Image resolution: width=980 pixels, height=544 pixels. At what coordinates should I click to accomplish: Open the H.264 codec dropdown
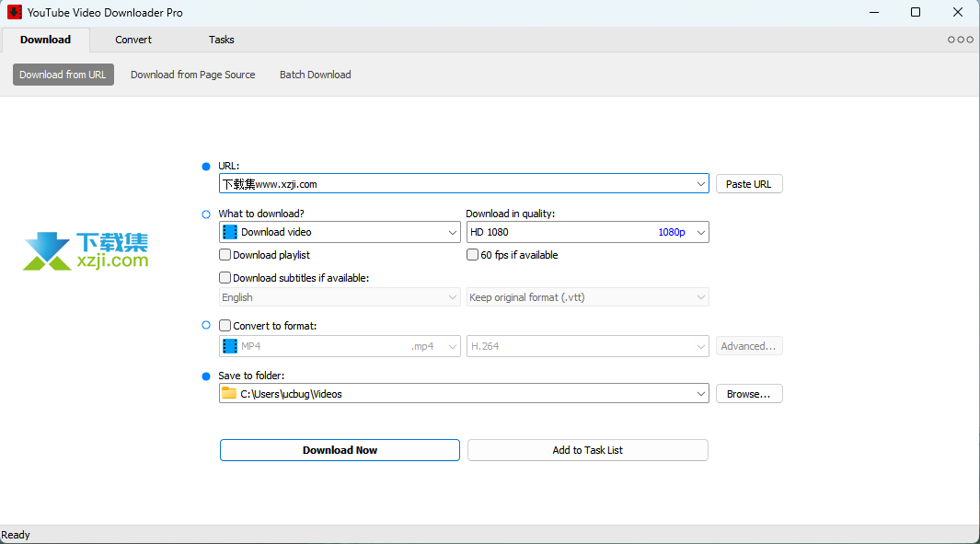click(587, 346)
